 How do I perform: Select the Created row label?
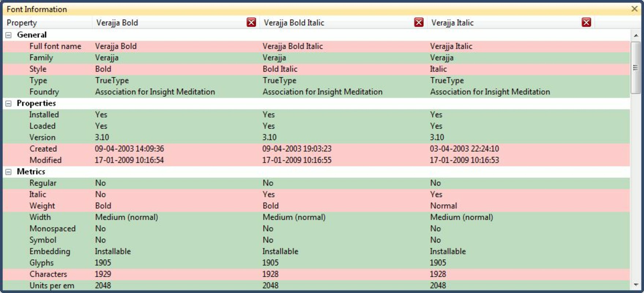43,149
